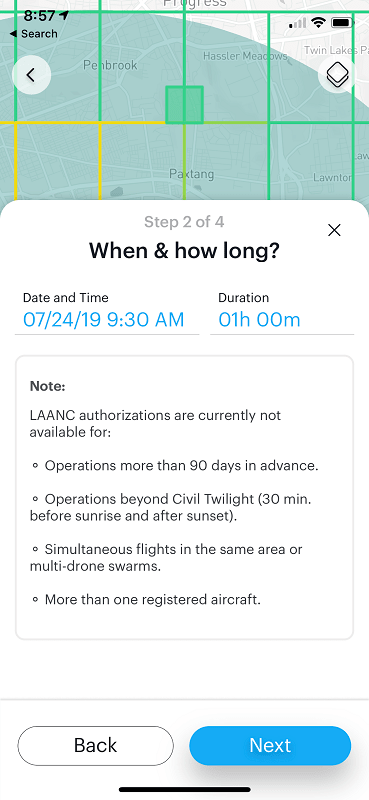Click the blue Next button
The width and height of the screenshot is (369, 800).
(270, 745)
